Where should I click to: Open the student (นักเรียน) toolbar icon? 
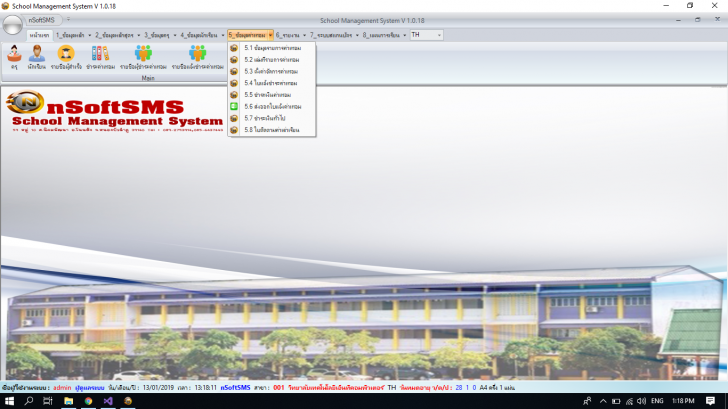coord(37,57)
